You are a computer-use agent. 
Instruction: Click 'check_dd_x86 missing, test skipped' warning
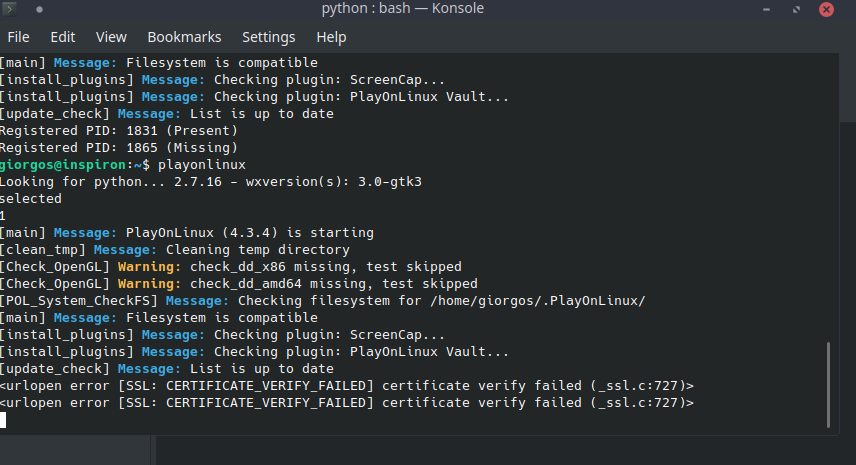(326, 267)
